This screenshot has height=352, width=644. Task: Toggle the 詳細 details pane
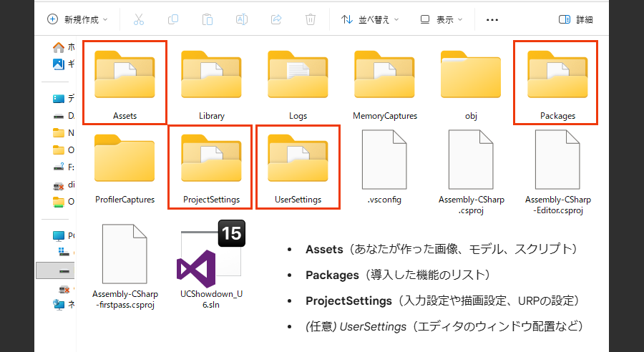pyautogui.click(x=576, y=19)
